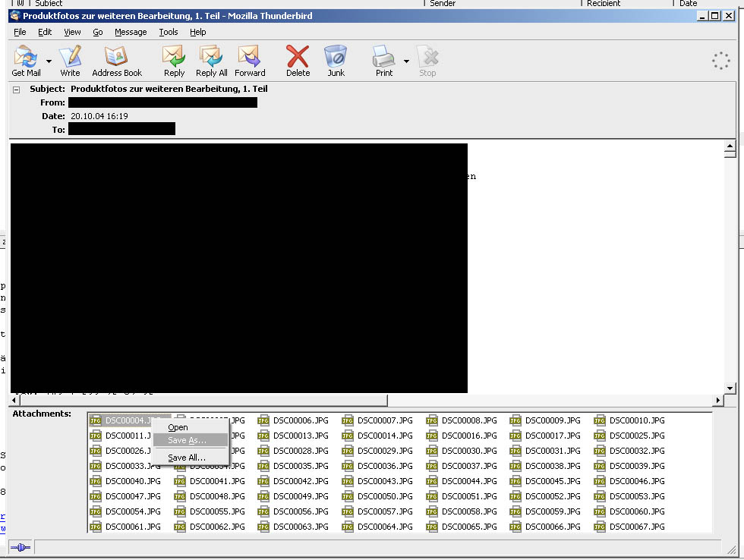Click JPG icon of DSC00016.JPG
Image resolution: width=744 pixels, height=560 pixels.
(432, 436)
